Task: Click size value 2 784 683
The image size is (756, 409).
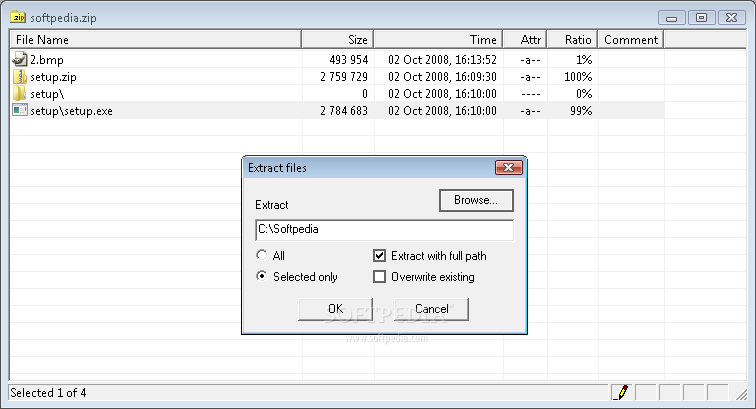Action: pos(344,111)
